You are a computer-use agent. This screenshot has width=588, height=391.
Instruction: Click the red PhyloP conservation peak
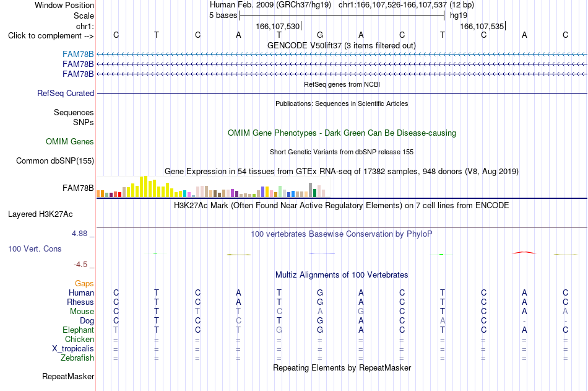[x=524, y=252]
